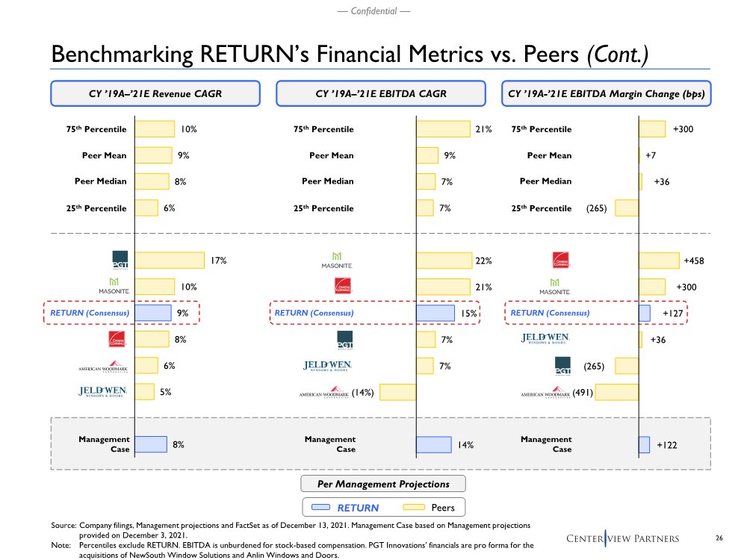Click the CY '19A–'21E EBITDA CAGR header
The height and width of the screenshot is (560, 747).
pos(381,94)
